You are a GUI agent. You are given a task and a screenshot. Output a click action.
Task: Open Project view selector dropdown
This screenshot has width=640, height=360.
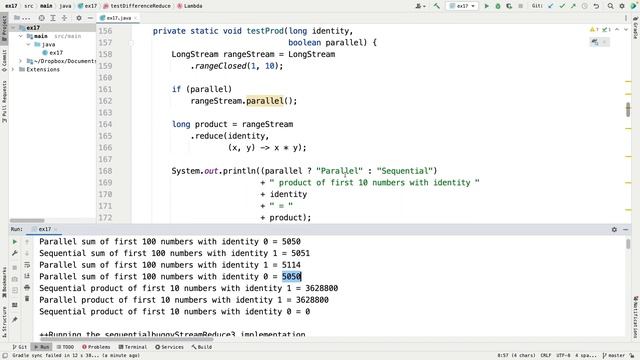pyautogui.click(x=22, y=18)
